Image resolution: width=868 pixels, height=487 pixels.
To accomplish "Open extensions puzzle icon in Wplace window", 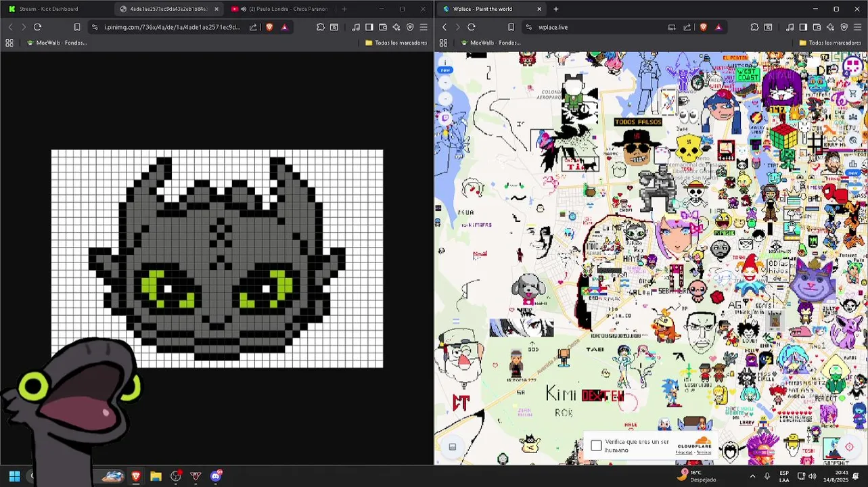I will [754, 27].
